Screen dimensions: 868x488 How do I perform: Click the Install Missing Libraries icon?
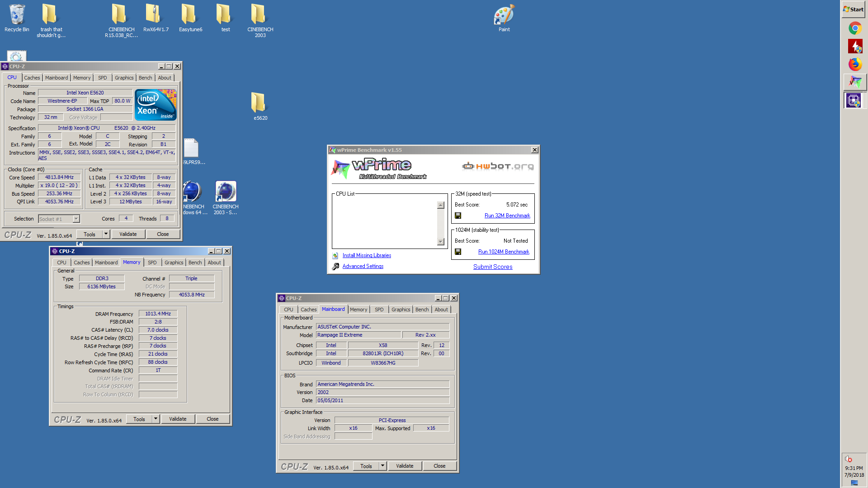[335, 255]
